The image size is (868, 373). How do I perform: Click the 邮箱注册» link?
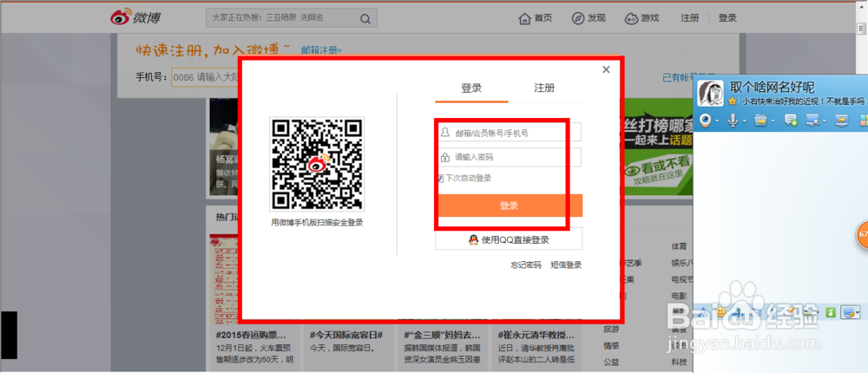pos(322,49)
